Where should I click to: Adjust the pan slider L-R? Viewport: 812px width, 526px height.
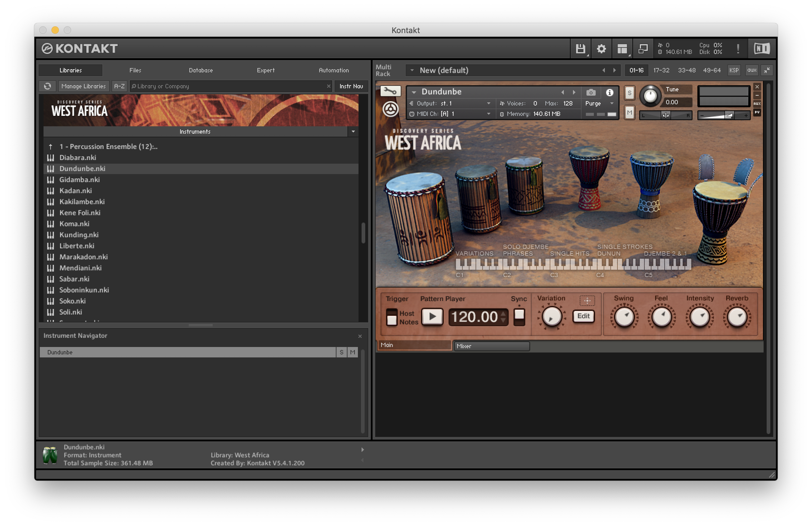tap(665, 115)
